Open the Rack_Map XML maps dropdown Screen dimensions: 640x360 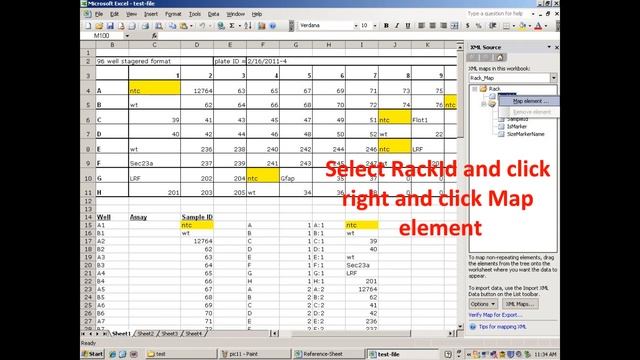pos(553,78)
